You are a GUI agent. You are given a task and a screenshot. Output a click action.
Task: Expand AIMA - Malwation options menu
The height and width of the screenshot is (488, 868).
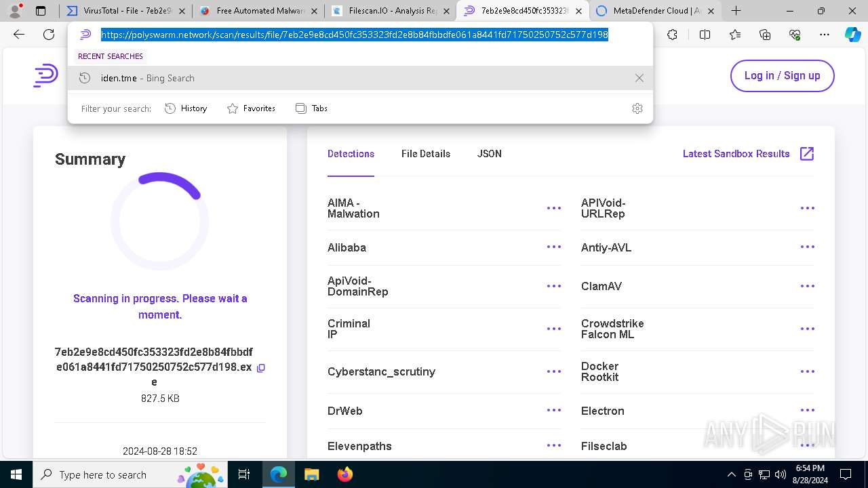[554, 208]
